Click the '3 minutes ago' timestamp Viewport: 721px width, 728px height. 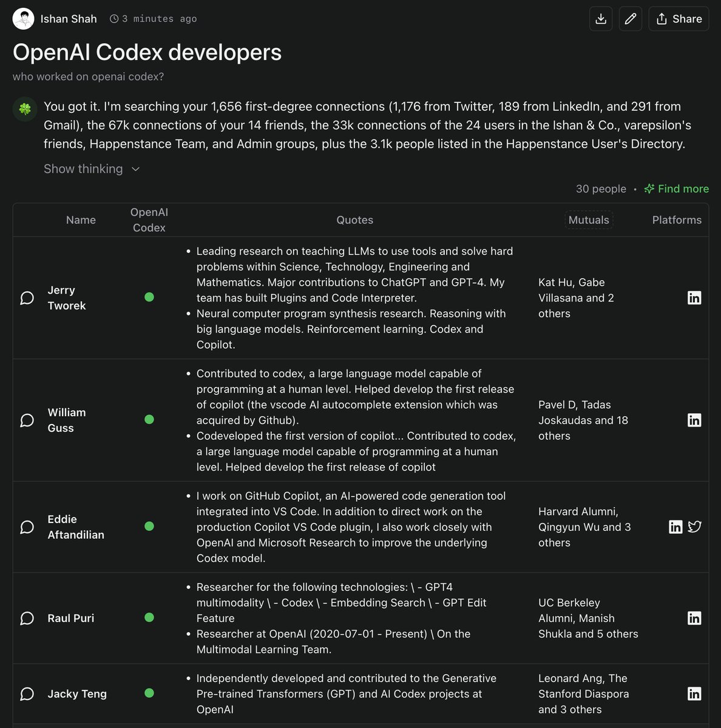[159, 19]
